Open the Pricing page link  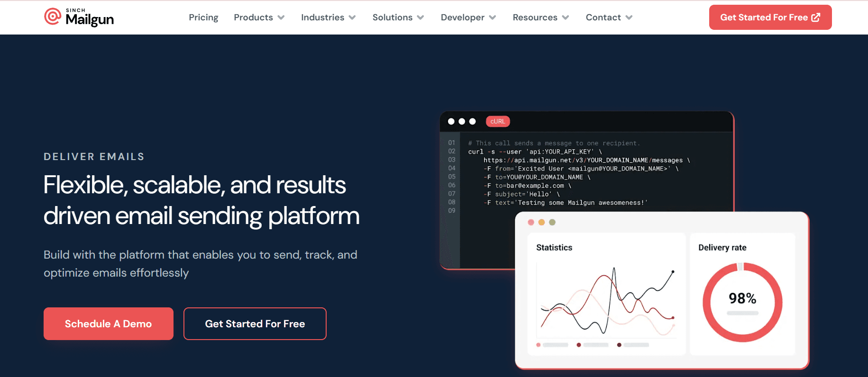pyautogui.click(x=203, y=18)
